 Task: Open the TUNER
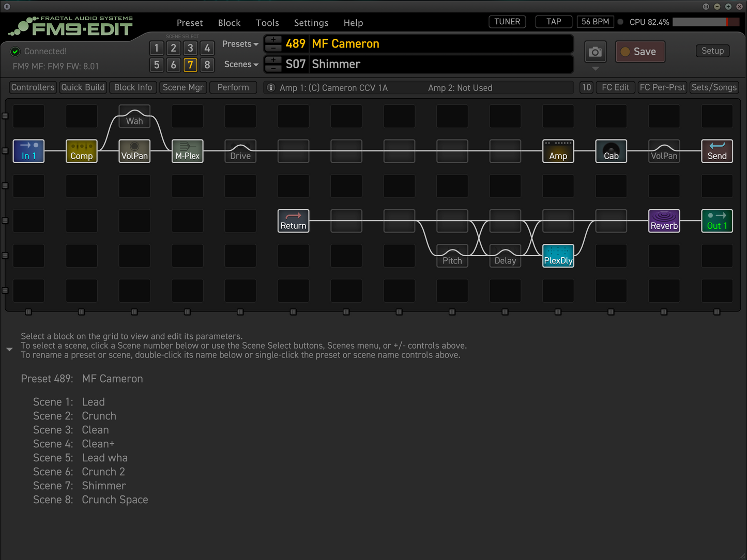[507, 22]
